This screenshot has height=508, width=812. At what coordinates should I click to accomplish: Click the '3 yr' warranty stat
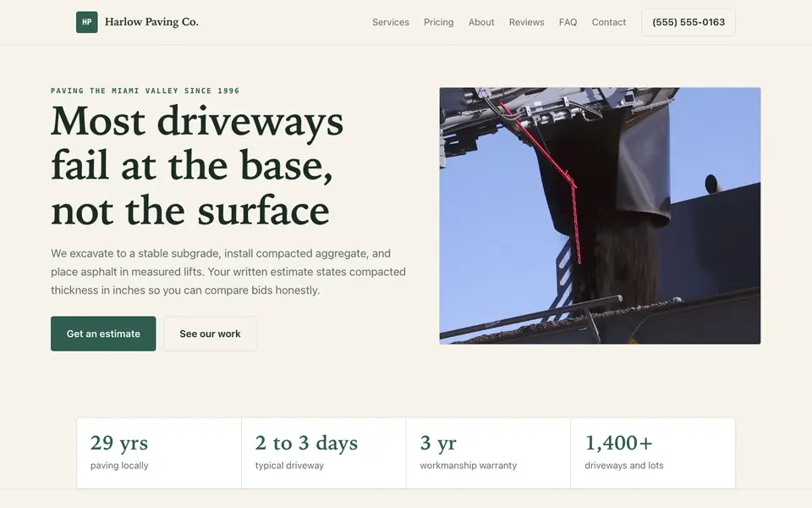click(438, 443)
